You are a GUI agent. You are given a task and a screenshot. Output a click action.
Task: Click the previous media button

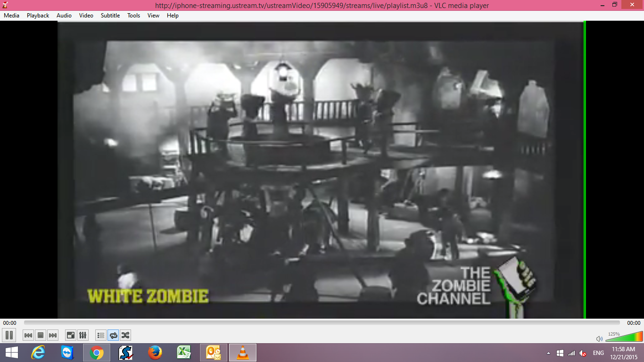tap(28, 335)
